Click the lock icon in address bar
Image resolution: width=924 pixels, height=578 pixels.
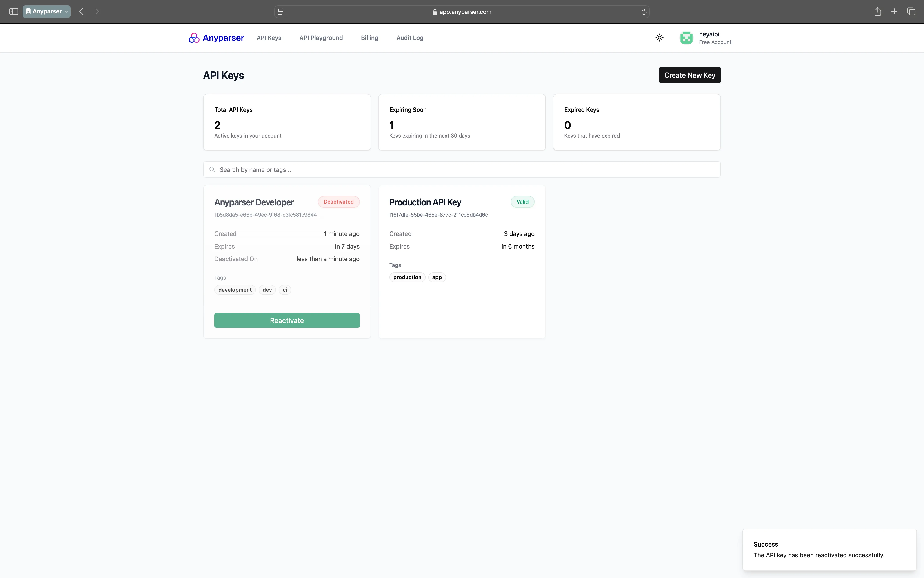tap(435, 12)
